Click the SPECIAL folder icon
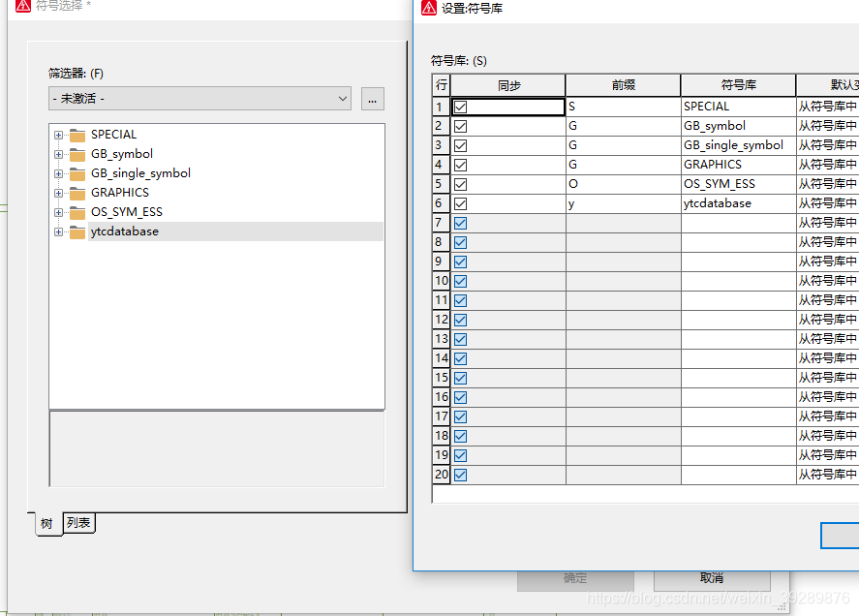Image resolution: width=859 pixels, height=616 pixels. [x=77, y=135]
